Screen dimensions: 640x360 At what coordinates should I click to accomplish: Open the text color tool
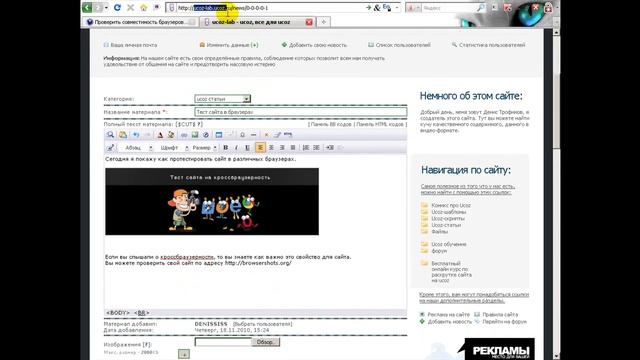point(160,135)
